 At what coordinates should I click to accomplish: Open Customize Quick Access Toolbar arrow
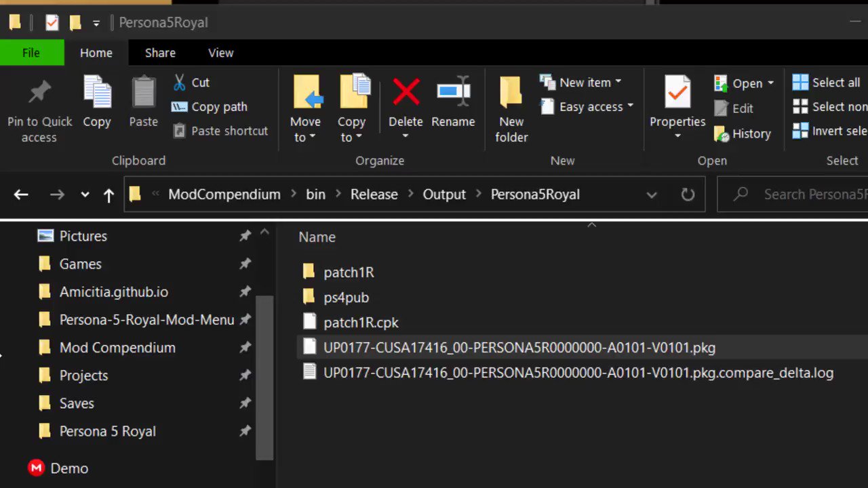[96, 23]
